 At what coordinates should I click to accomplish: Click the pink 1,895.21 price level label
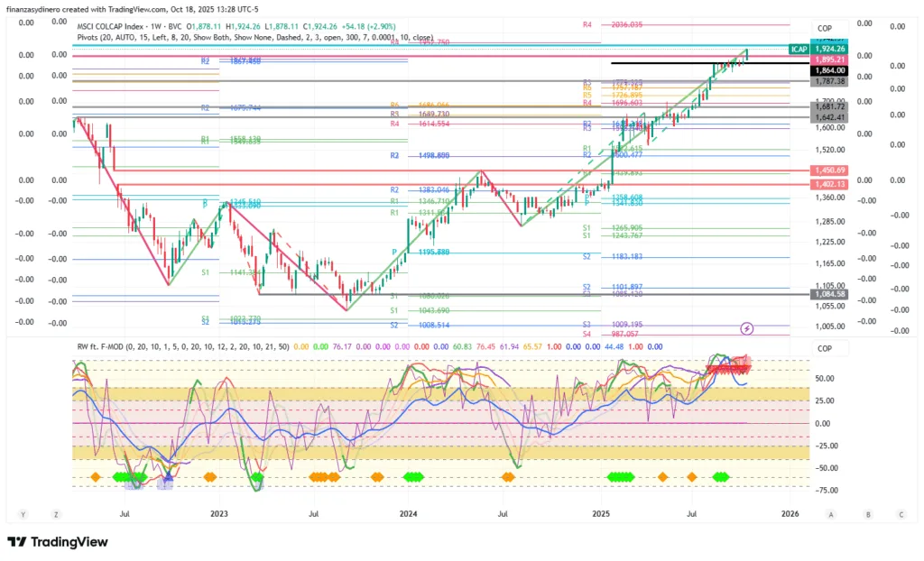[x=828, y=60]
